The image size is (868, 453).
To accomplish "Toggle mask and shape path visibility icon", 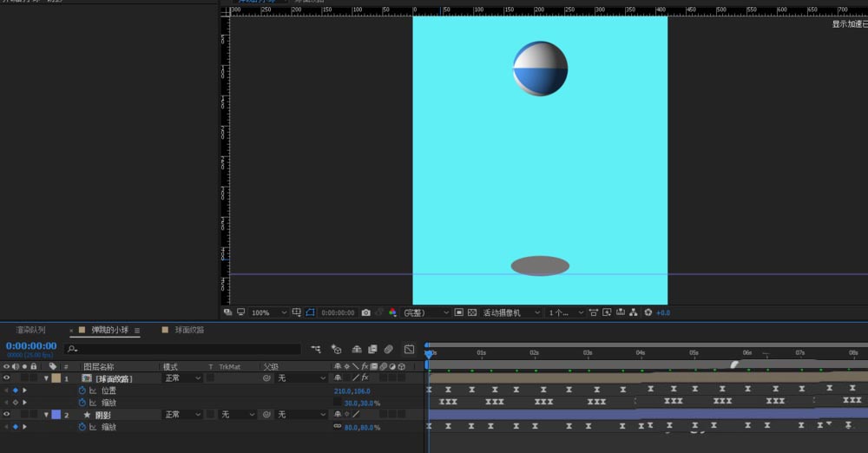I will tap(310, 312).
